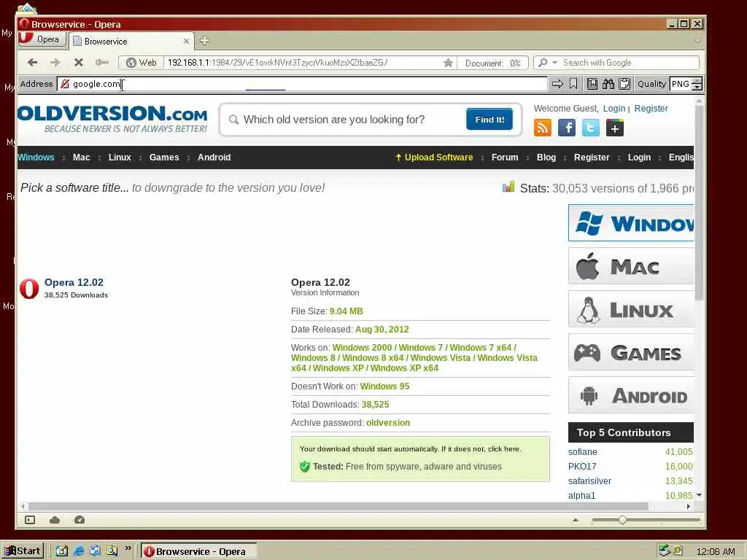
Task: Open the Browservice bookmarks list icon
Action: (592, 85)
